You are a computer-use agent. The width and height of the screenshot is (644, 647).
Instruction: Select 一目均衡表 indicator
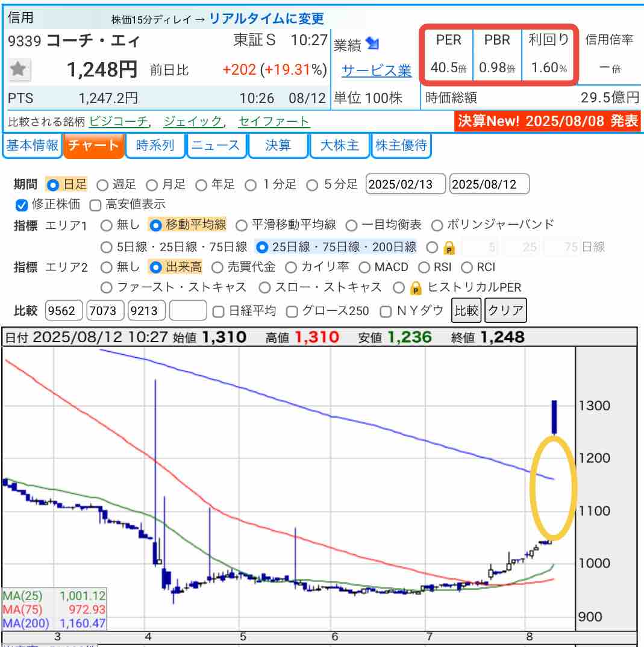351,225
